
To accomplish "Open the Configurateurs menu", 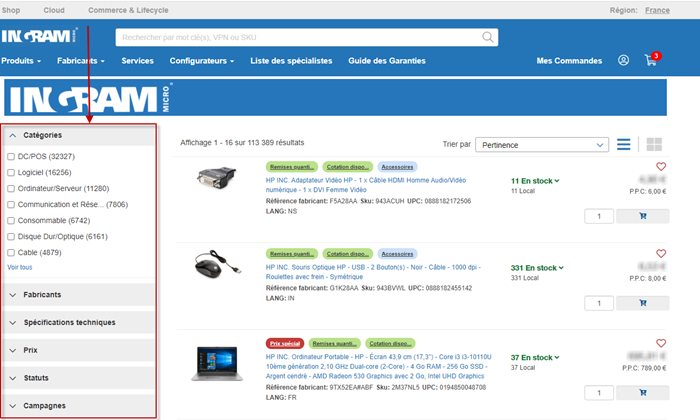I will tap(201, 61).
